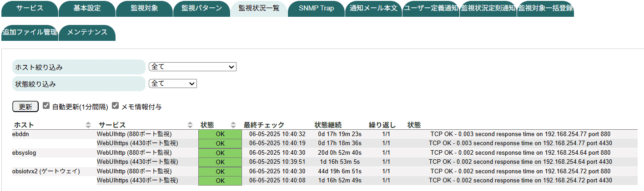Screen dimensions: 644x191
Task: Switch to the 通知メール本文 tab
Action: 373,9
